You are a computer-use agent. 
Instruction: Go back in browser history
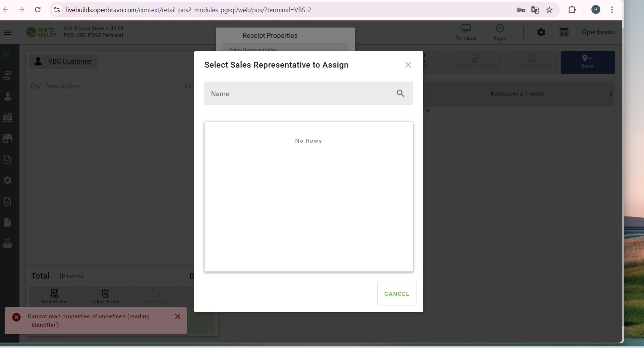(6, 10)
